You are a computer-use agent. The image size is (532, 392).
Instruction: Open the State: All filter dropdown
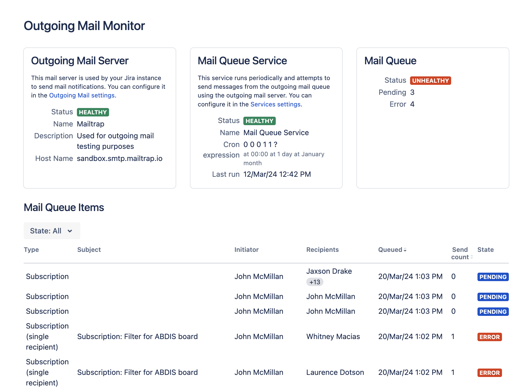coord(52,231)
